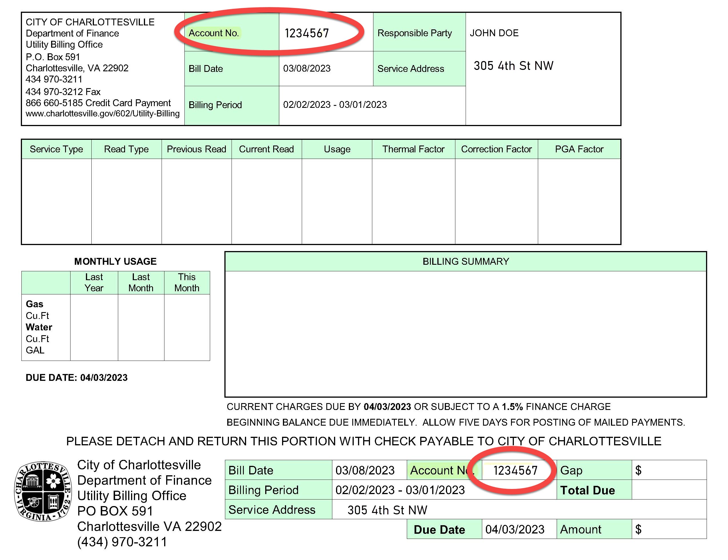Select the Last Year column header
This screenshot has height=560, width=728.
click(94, 282)
